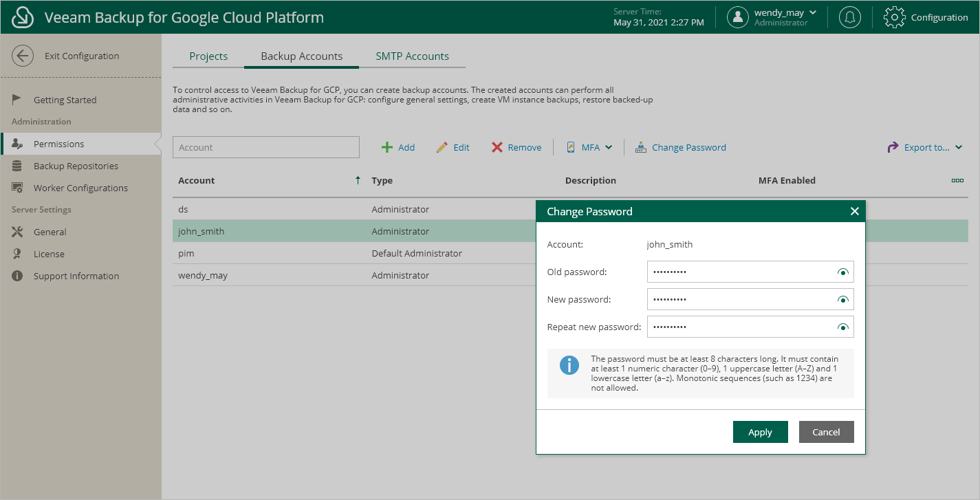Switch to the Projects tab
Image resolution: width=980 pixels, height=500 pixels.
point(208,56)
